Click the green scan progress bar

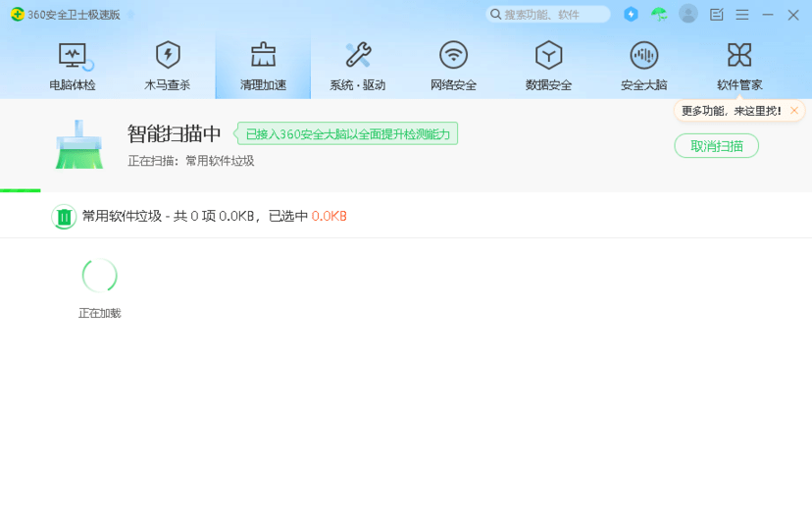click(x=21, y=190)
